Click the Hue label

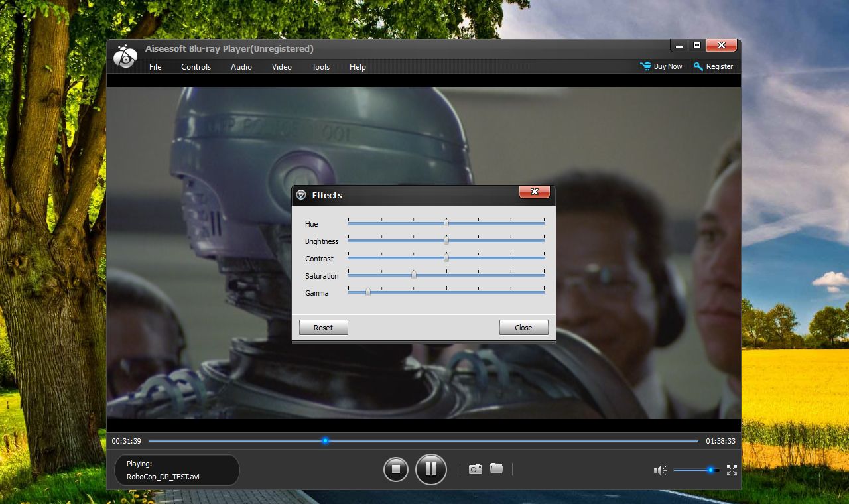311,224
